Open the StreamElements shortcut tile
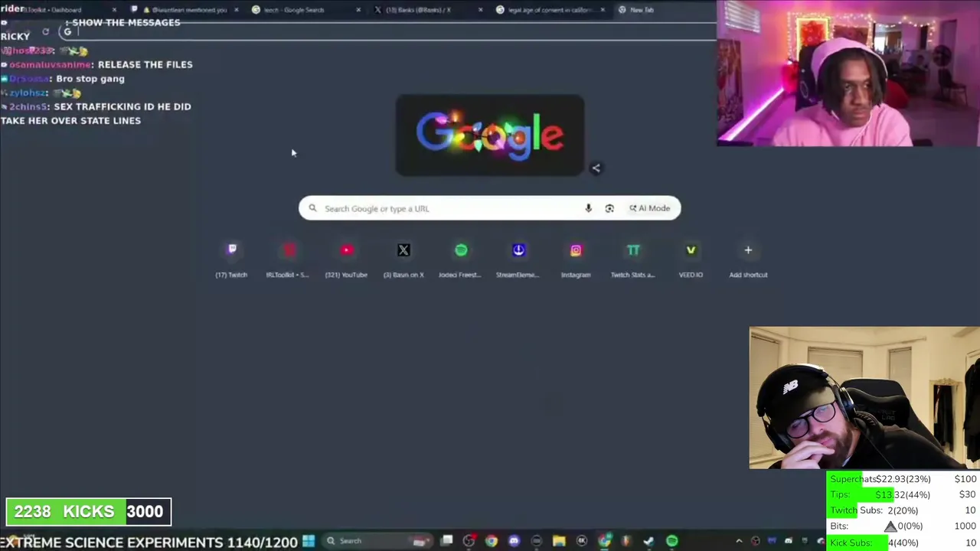 (518, 259)
